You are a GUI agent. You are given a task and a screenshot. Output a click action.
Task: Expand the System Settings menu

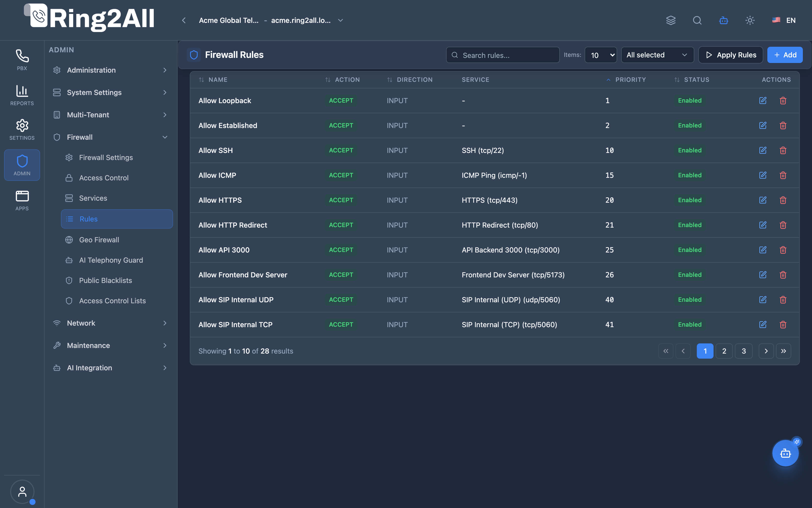pyautogui.click(x=111, y=92)
